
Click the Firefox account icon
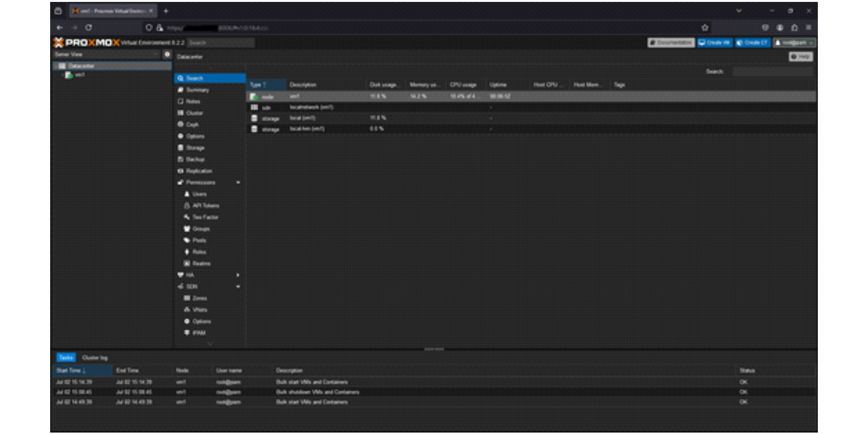pyautogui.click(x=780, y=28)
